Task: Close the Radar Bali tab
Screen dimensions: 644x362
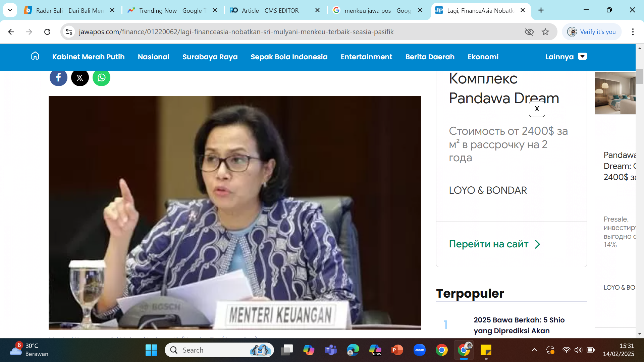Action: [x=112, y=10]
